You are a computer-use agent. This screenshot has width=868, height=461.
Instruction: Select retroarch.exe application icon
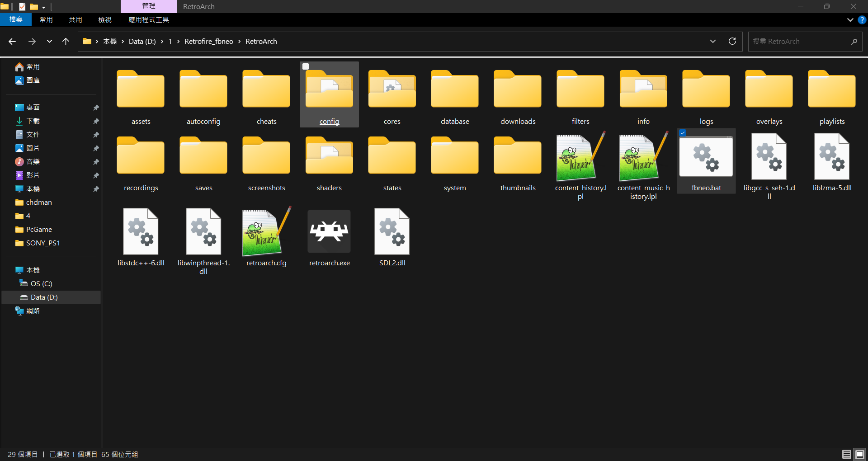pos(329,231)
